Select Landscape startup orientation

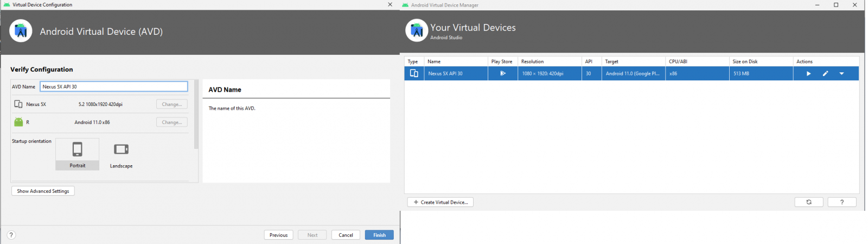click(x=121, y=154)
